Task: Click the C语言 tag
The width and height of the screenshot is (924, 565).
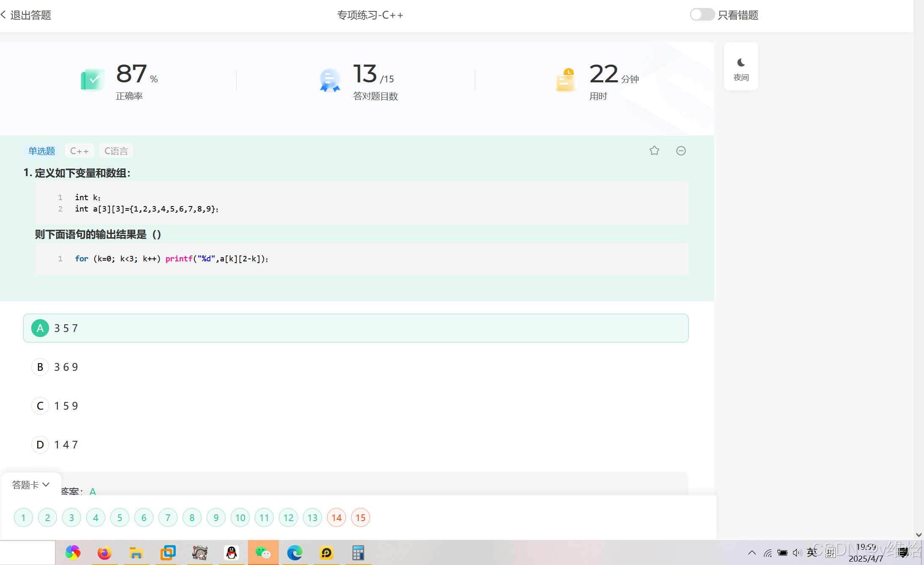Action: 116,151
